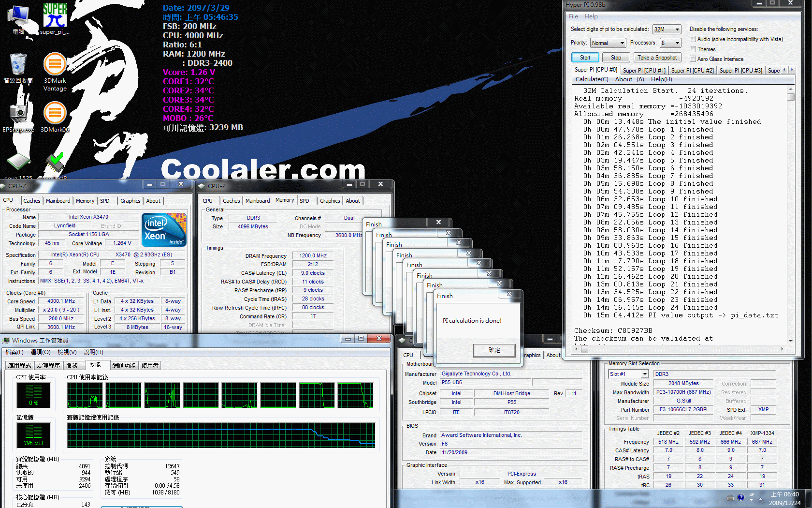Open the Options(O) menu in Task Manager
This screenshot has height=508, width=812.
point(41,352)
